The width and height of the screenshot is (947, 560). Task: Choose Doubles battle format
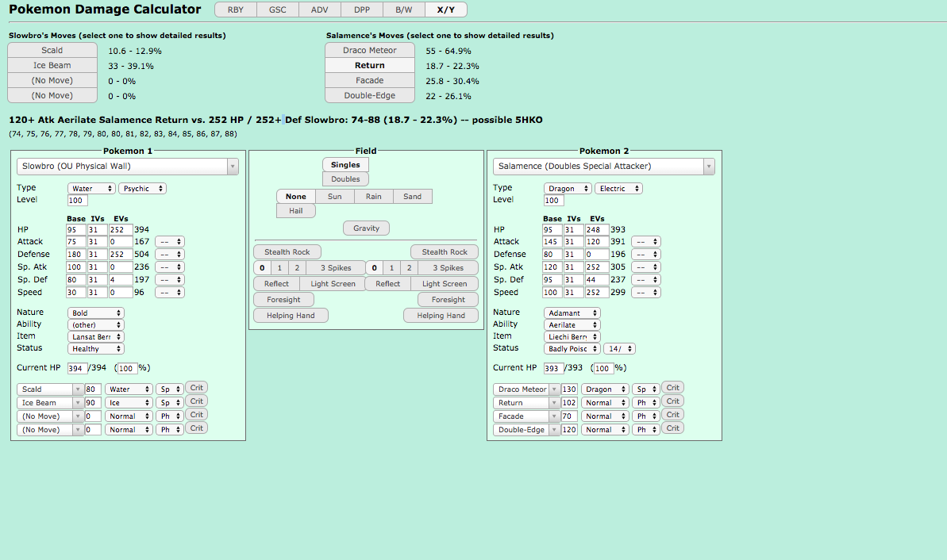345,179
